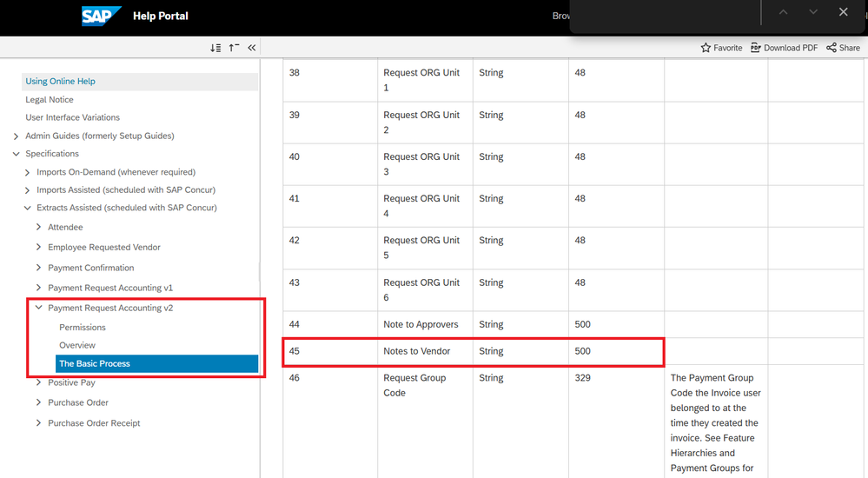Click the Note to Approvers cell
Viewport: 868px width, 478px height.
coord(425,324)
